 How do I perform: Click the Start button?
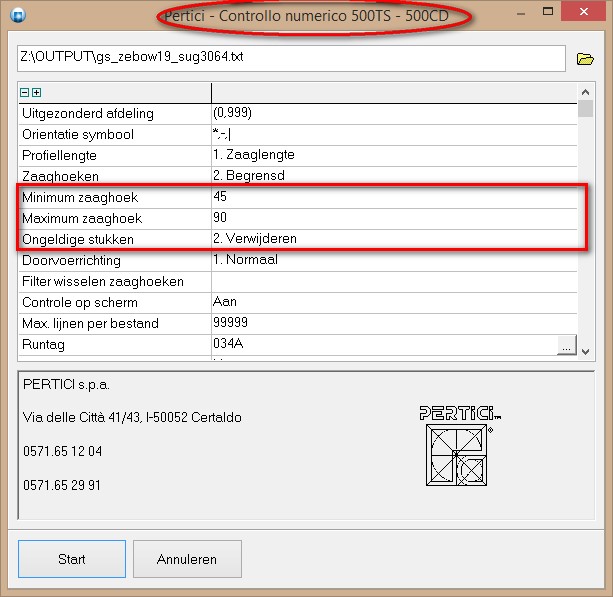(72, 559)
